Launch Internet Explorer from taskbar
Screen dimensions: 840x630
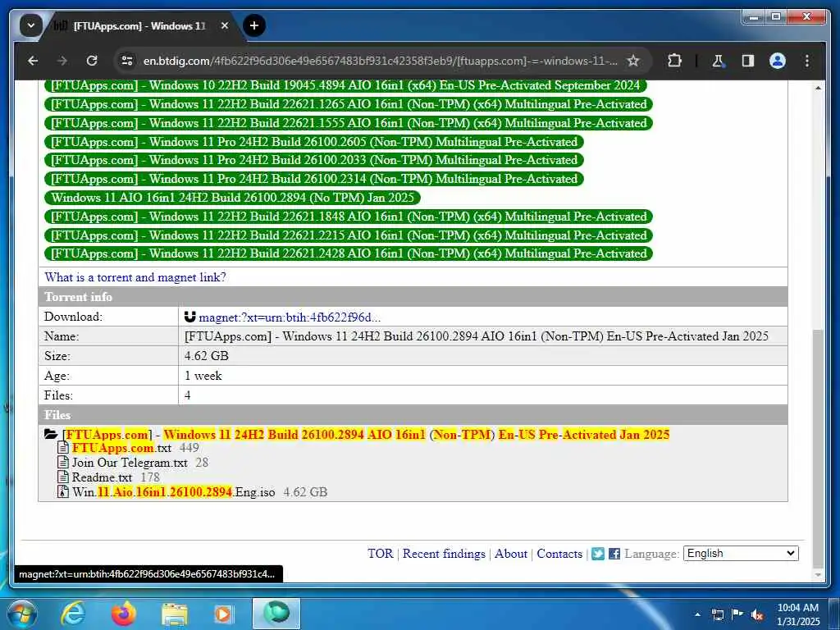coord(72,614)
